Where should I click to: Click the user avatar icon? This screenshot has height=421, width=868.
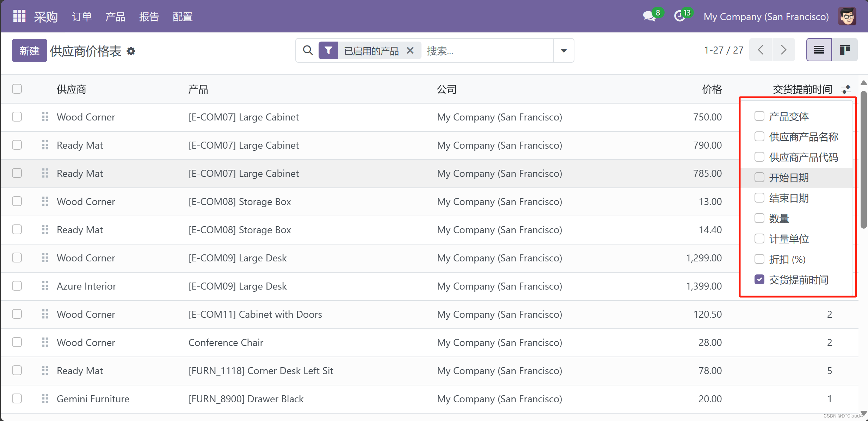pos(847,16)
